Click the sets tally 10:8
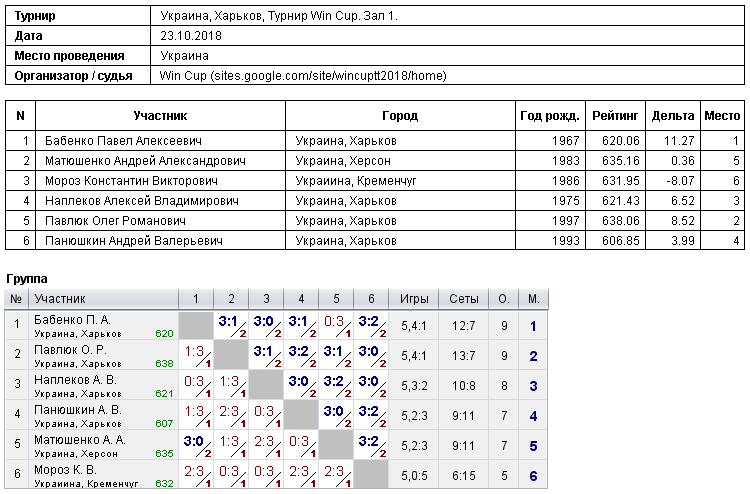 point(463,386)
